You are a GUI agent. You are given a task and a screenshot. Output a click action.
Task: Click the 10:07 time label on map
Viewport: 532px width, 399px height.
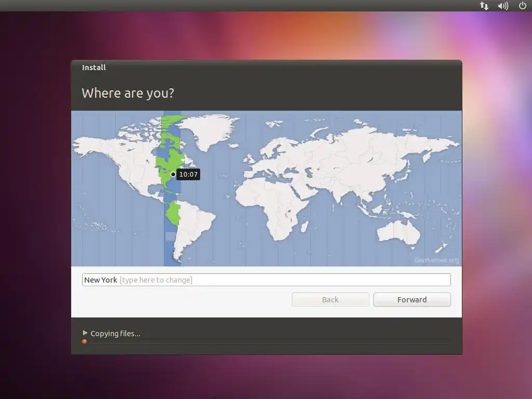tap(188, 175)
